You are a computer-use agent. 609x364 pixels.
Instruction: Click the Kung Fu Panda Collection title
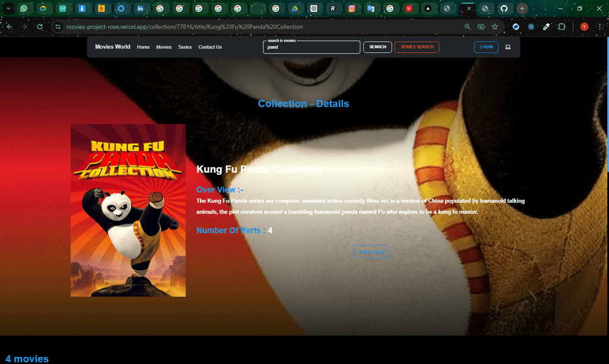259,170
